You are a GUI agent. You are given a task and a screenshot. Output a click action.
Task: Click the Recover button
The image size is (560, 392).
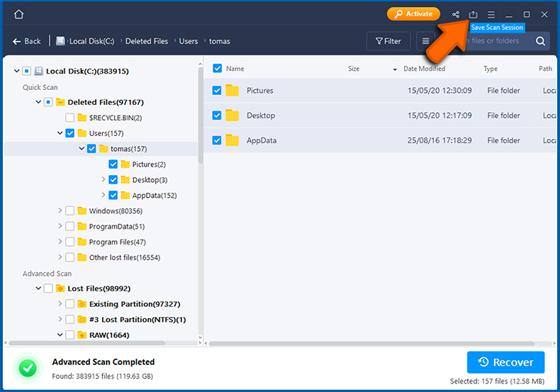[505, 362]
